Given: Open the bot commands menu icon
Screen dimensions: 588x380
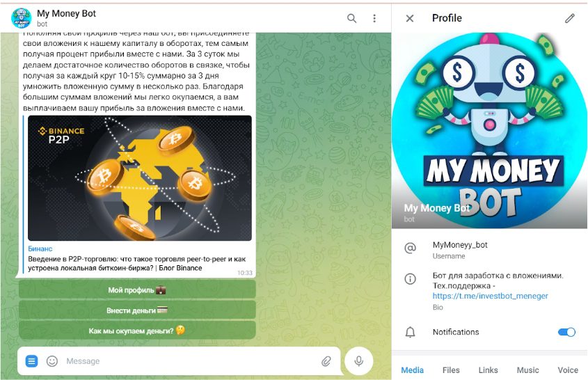Looking at the screenshot, I should pos(31,361).
